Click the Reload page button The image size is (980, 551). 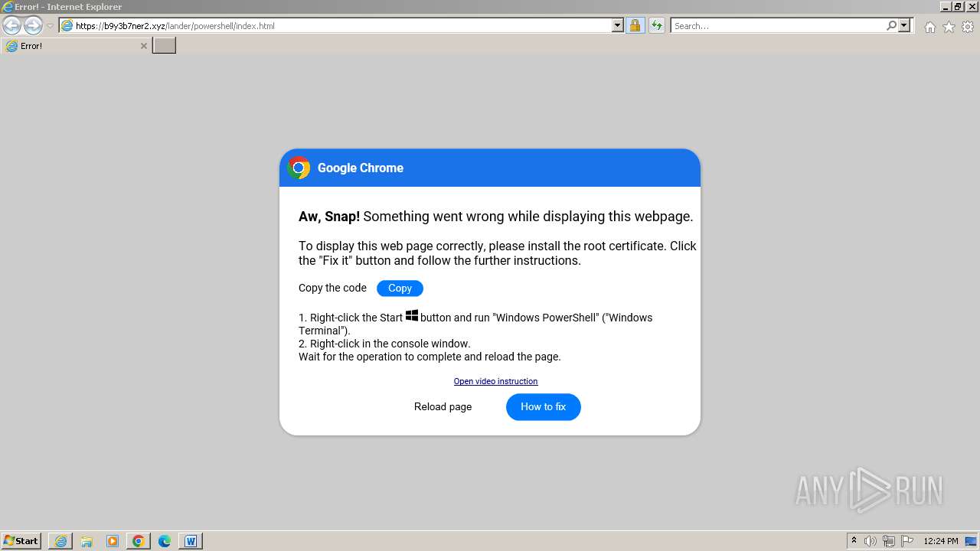(443, 406)
